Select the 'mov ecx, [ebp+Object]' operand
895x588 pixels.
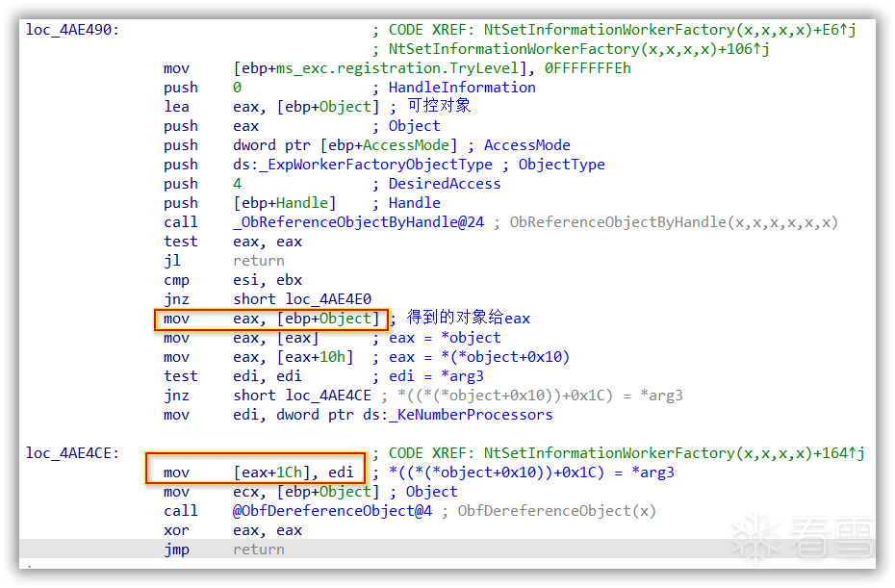[x=306, y=492]
